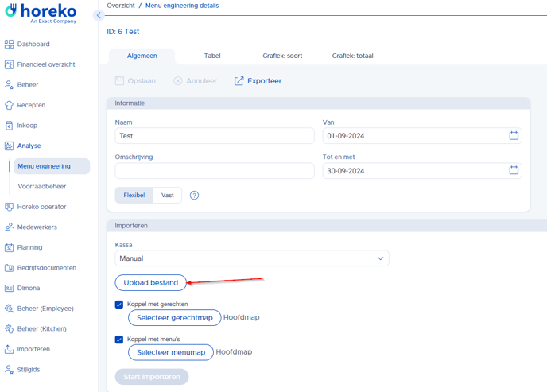Click the Dashboard icon in sidebar
The width and height of the screenshot is (547, 392).
pyautogui.click(x=9, y=45)
